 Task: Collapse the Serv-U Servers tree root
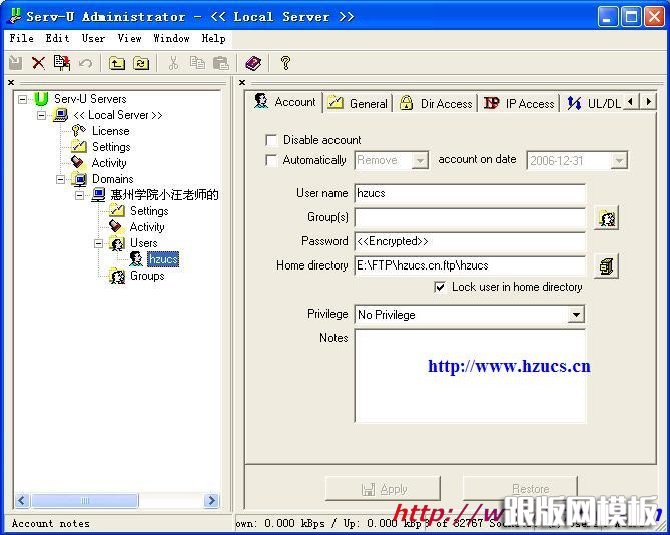[x=22, y=100]
